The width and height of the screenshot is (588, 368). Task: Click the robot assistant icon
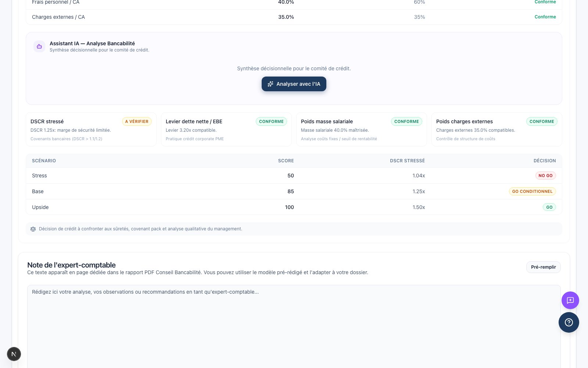click(x=39, y=46)
